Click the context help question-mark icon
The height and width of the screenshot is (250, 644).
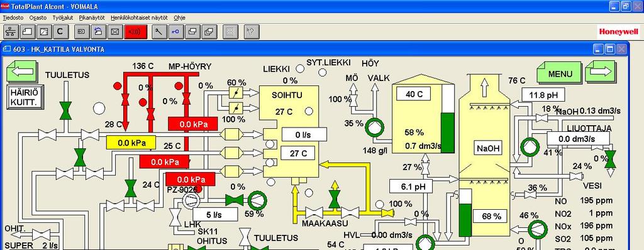click(252, 31)
